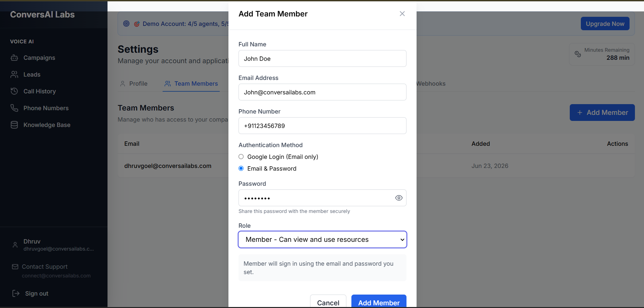Click connect@conversailabs.com support email

pos(56,276)
